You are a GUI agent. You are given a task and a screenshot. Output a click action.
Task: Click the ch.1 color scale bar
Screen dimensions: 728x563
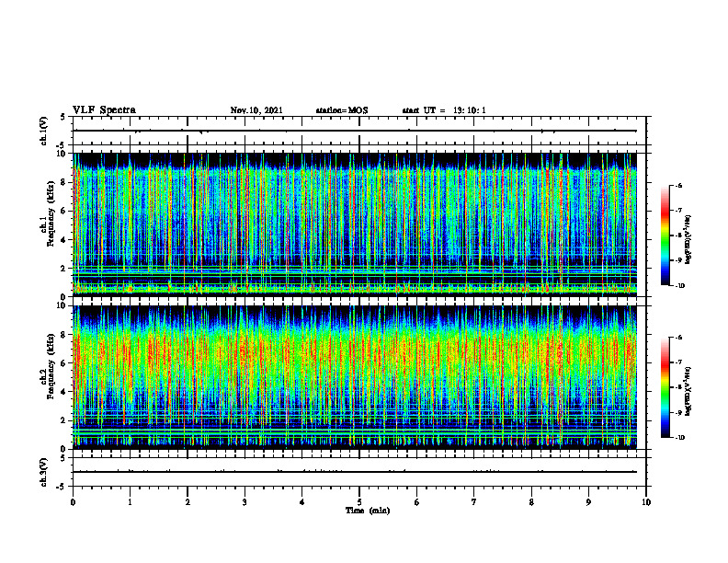[x=665, y=236]
